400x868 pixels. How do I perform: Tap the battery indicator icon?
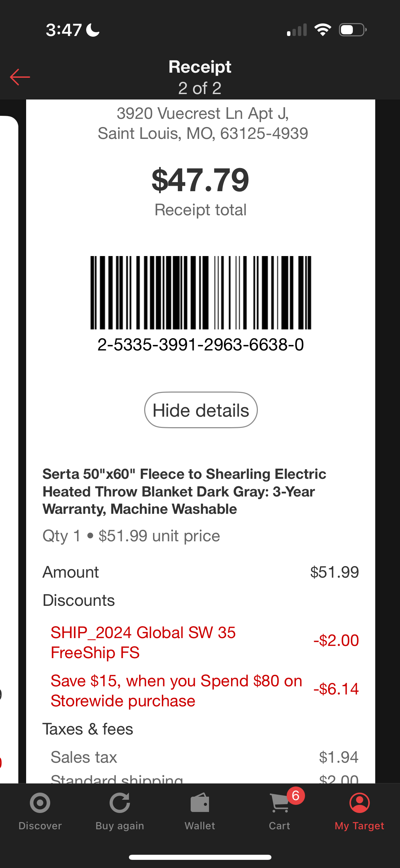coord(353,30)
